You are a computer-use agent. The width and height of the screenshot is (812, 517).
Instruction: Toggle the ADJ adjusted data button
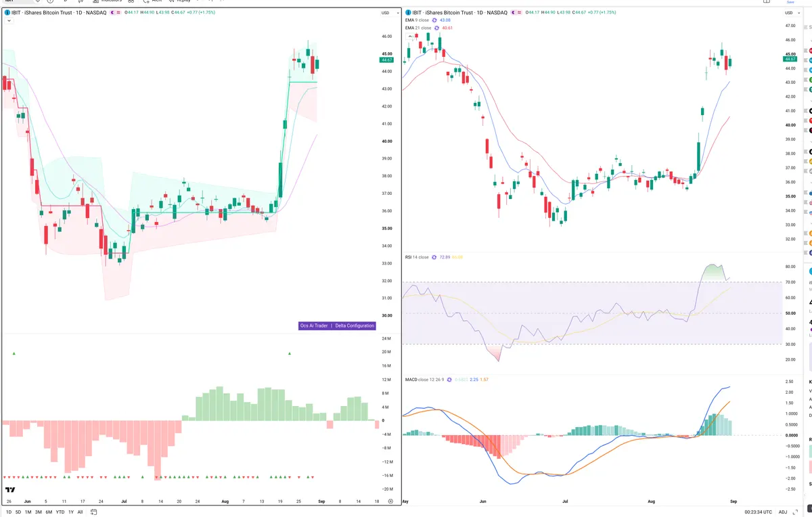point(783,512)
